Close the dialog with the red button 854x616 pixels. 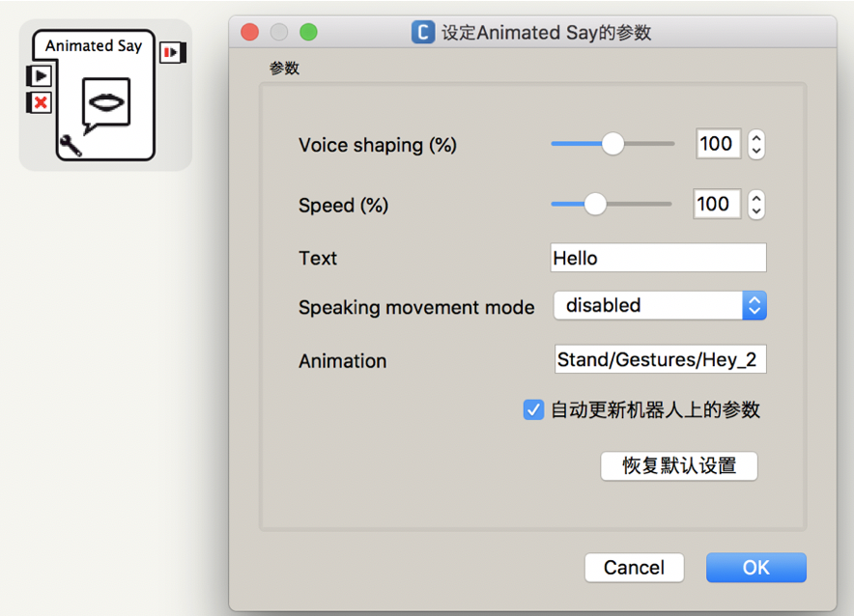click(249, 32)
